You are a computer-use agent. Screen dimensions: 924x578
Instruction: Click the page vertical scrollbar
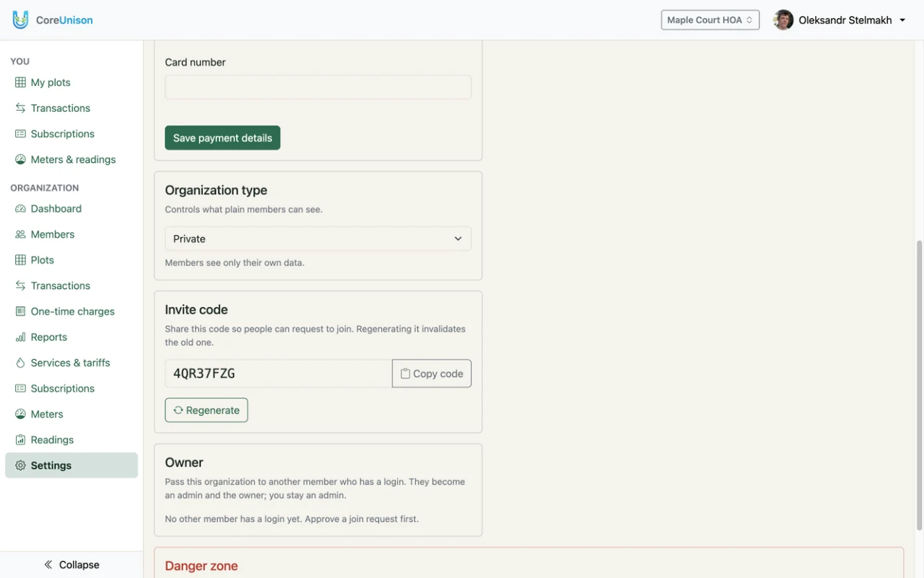[x=919, y=385]
